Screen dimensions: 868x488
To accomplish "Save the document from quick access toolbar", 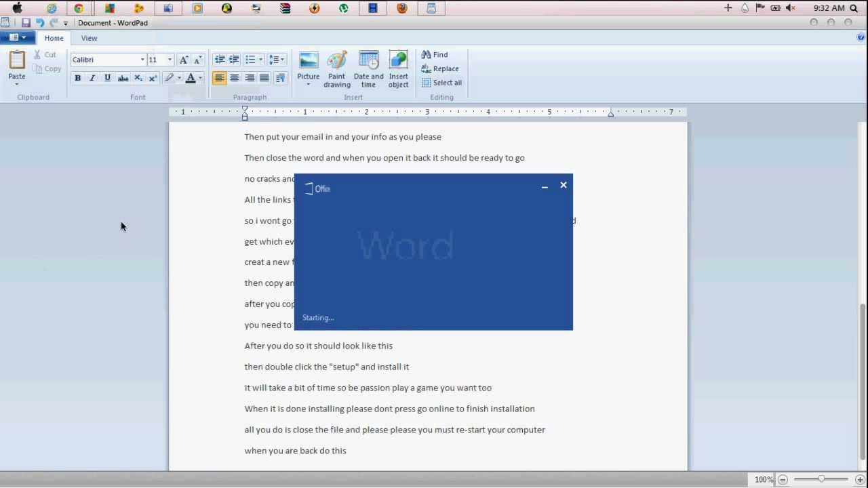I will [x=26, y=23].
